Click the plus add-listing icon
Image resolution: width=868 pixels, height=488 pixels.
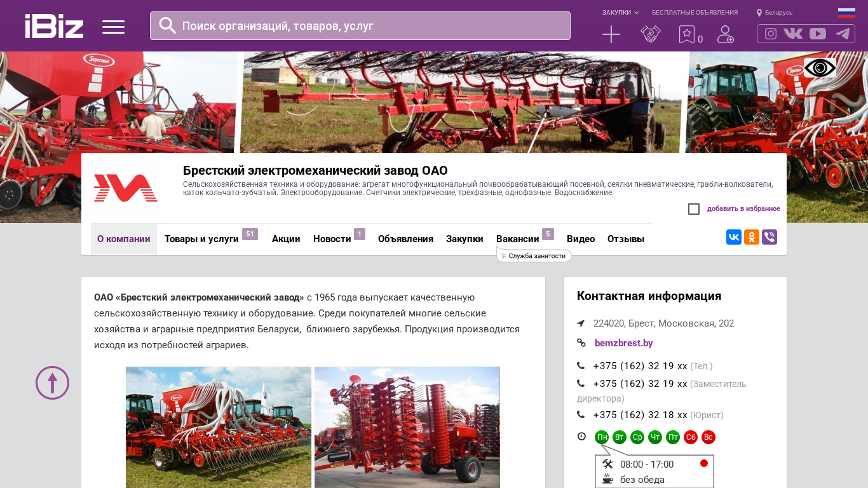click(611, 34)
